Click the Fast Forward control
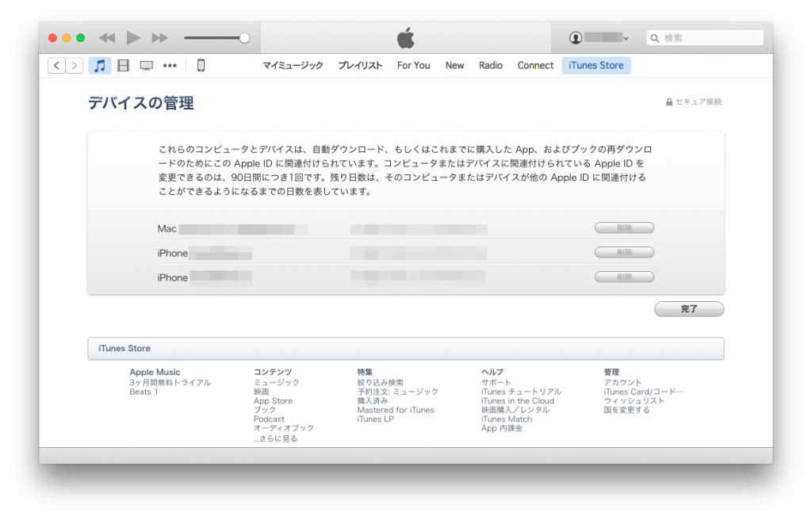This screenshot has width=812, height=520. pyautogui.click(x=160, y=37)
